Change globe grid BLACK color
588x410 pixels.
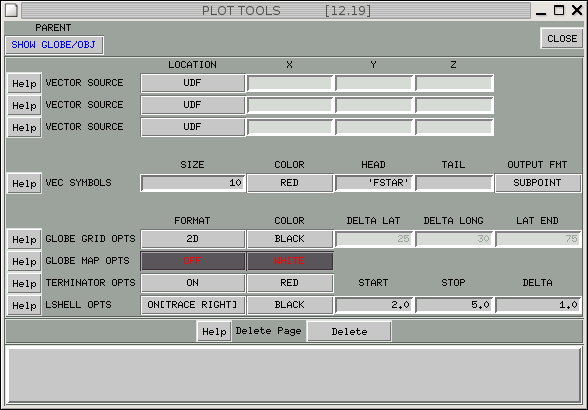[290, 239]
